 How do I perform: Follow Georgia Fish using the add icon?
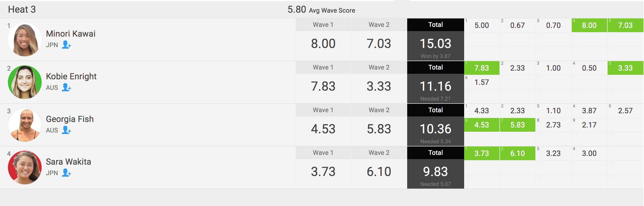(66, 130)
